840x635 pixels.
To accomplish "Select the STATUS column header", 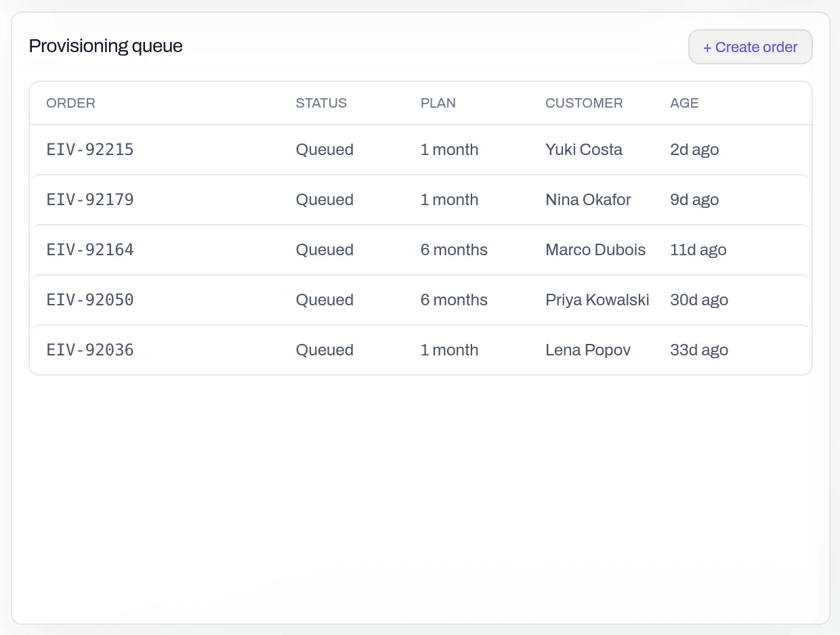I will 321,104.
